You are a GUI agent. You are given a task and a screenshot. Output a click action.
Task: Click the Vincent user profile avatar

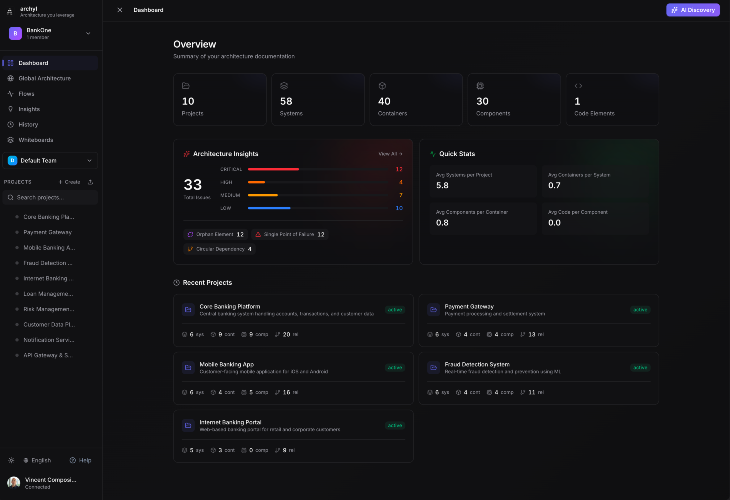(14, 483)
